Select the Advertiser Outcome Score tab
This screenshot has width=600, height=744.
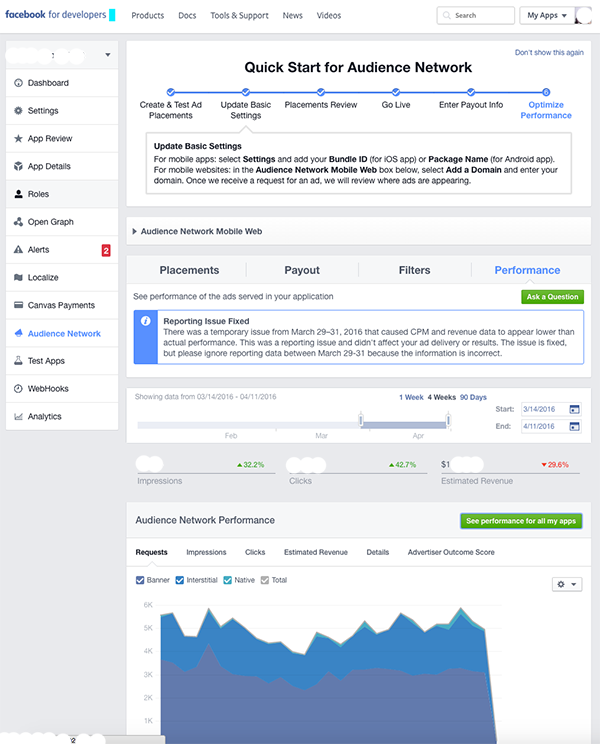(451, 552)
